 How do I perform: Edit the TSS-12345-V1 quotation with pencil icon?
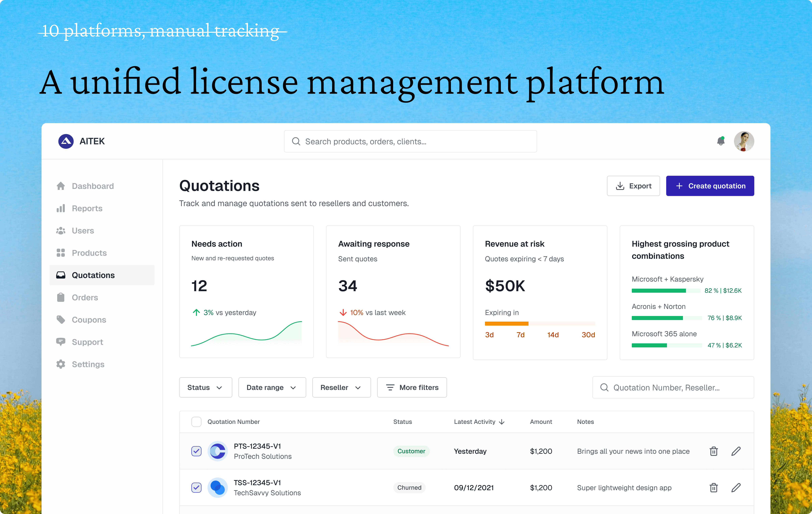pos(736,488)
